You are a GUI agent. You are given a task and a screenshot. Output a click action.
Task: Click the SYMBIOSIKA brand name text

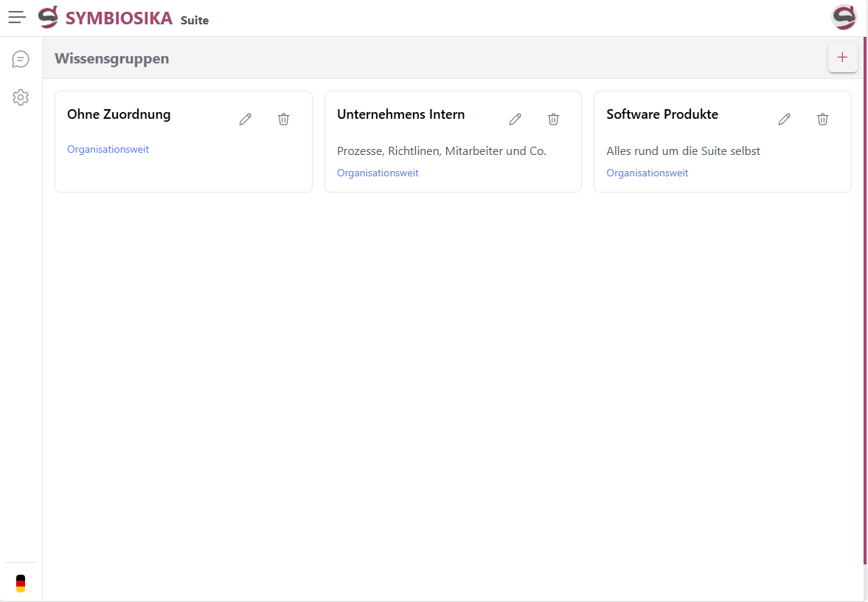(x=119, y=18)
